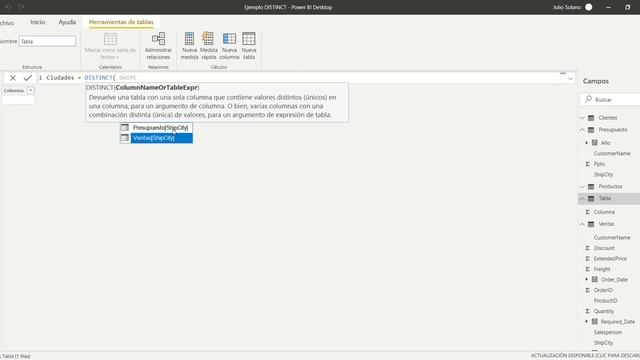Select the ExtendedPrice field
The image size is (640, 360).
point(610,258)
